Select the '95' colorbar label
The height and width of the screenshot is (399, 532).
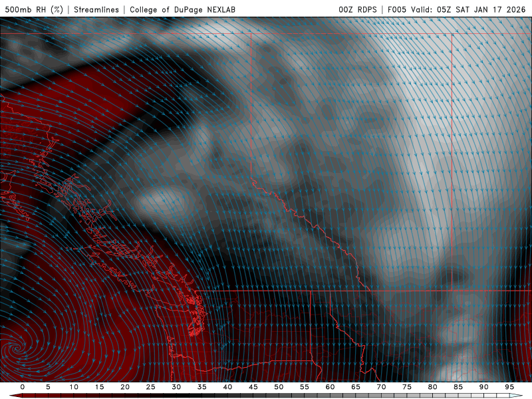tap(509, 387)
